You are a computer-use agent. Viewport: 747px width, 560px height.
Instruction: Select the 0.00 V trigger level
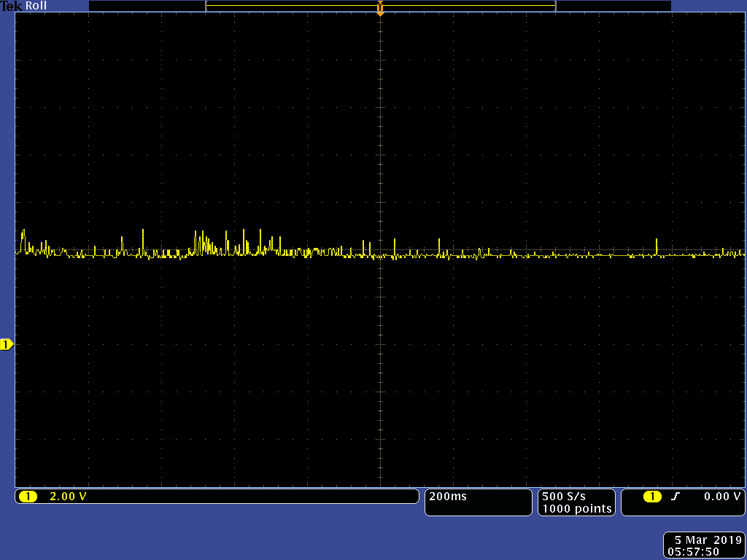pos(723,496)
